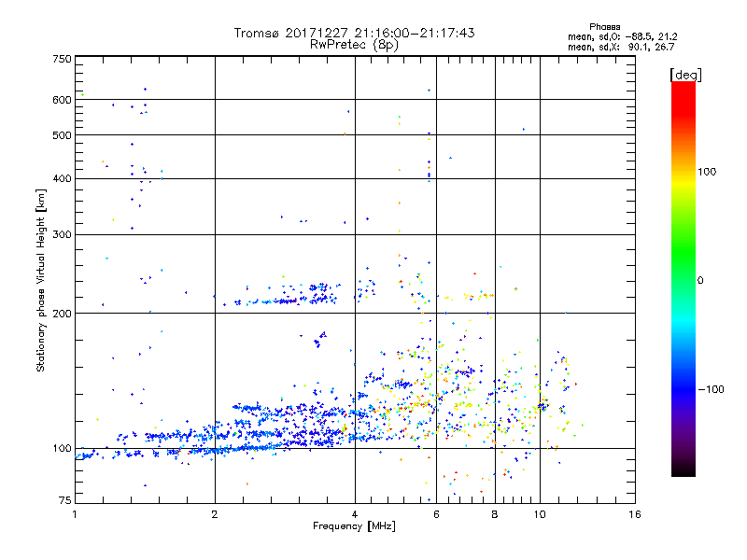
Task: Click the y-axis label '400'
Action: pos(62,178)
